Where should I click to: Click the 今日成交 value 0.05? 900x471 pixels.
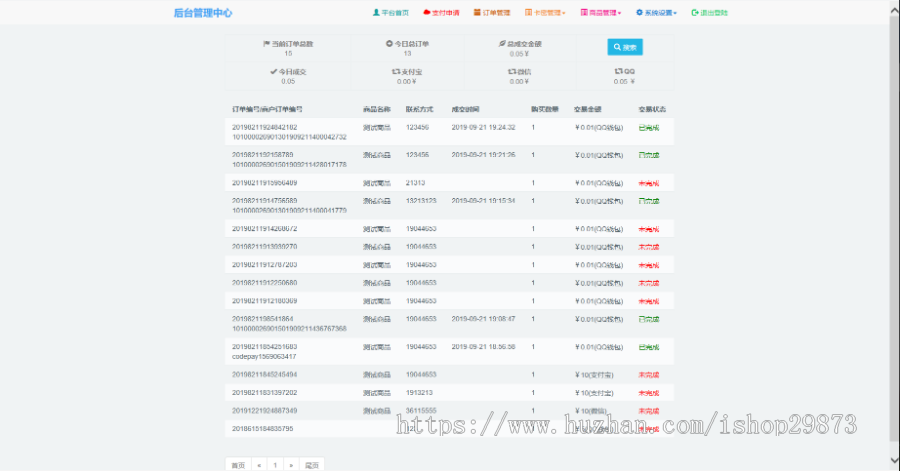288,81
